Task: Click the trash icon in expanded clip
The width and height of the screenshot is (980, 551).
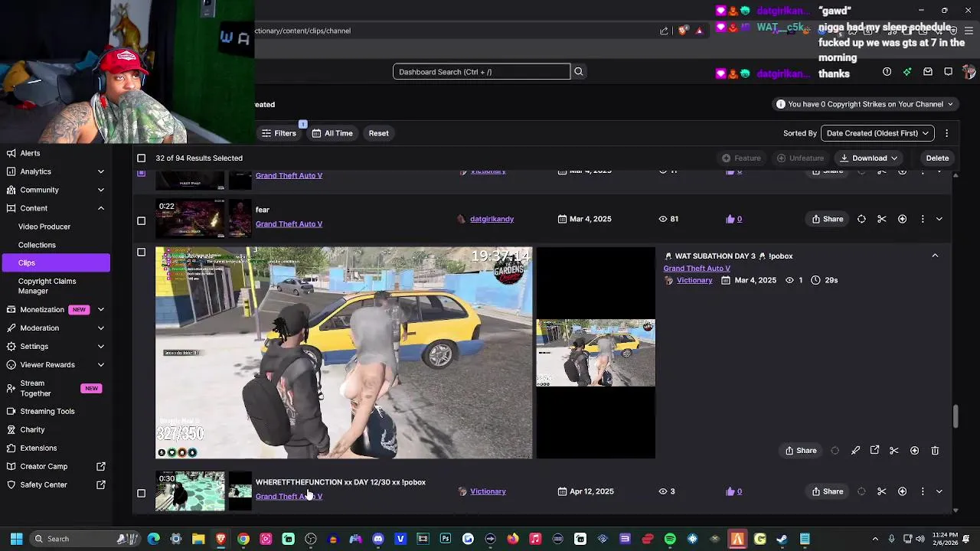Action: point(935,451)
